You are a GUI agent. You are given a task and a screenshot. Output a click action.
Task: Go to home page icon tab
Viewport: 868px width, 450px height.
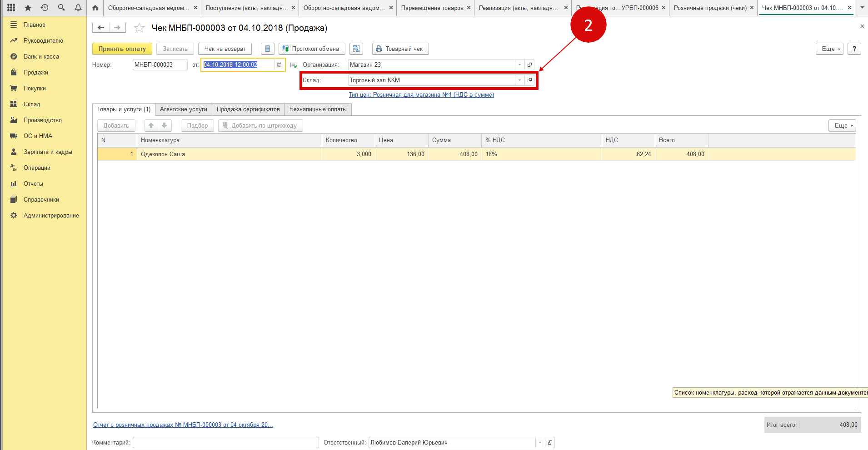[x=95, y=8]
